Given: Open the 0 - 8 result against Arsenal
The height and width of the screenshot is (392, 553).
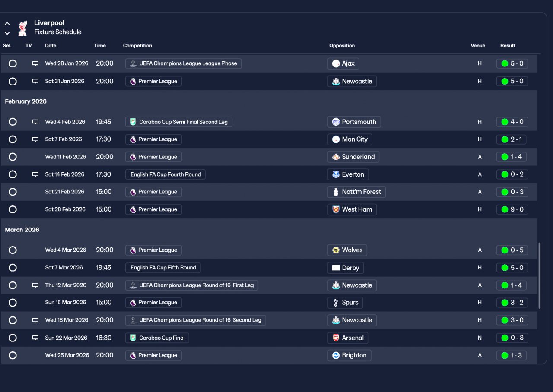Looking at the screenshot, I should click(512, 338).
